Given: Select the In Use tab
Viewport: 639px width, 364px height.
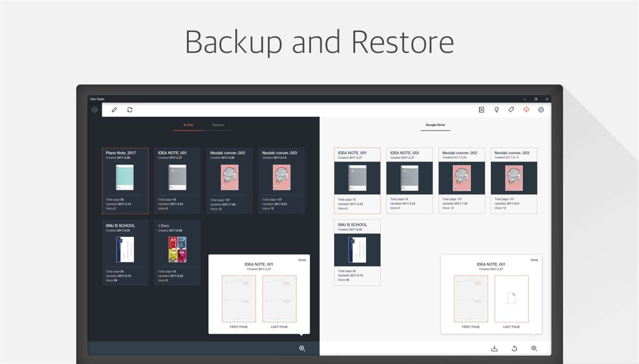Looking at the screenshot, I should (188, 125).
